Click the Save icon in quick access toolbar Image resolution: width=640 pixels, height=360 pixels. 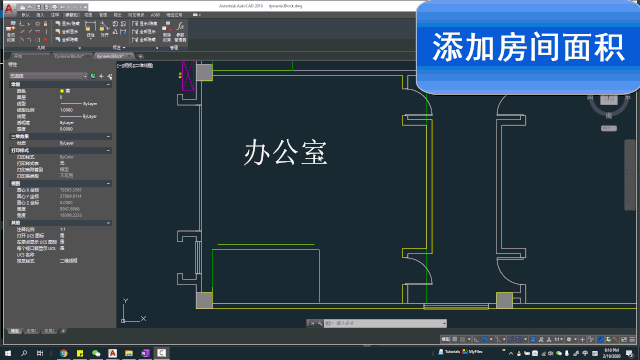pyautogui.click(x=38, y=7)
